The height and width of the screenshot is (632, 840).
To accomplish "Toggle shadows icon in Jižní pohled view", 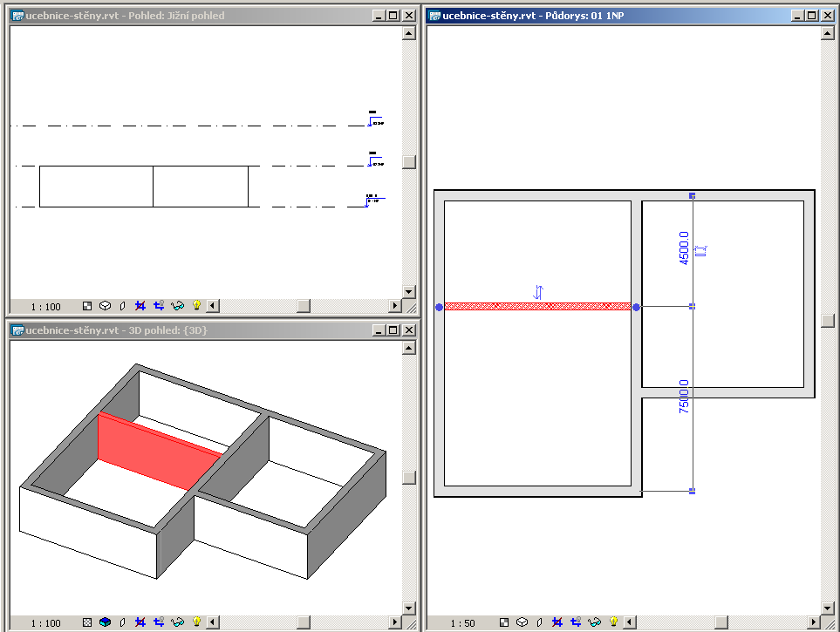I will coord(122,306).
